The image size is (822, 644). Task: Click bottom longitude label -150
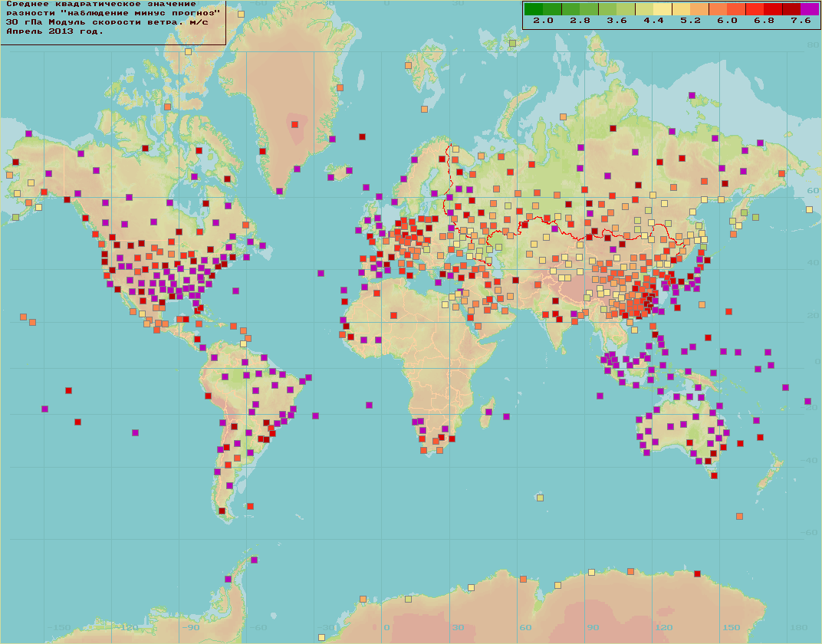(58, 627)
